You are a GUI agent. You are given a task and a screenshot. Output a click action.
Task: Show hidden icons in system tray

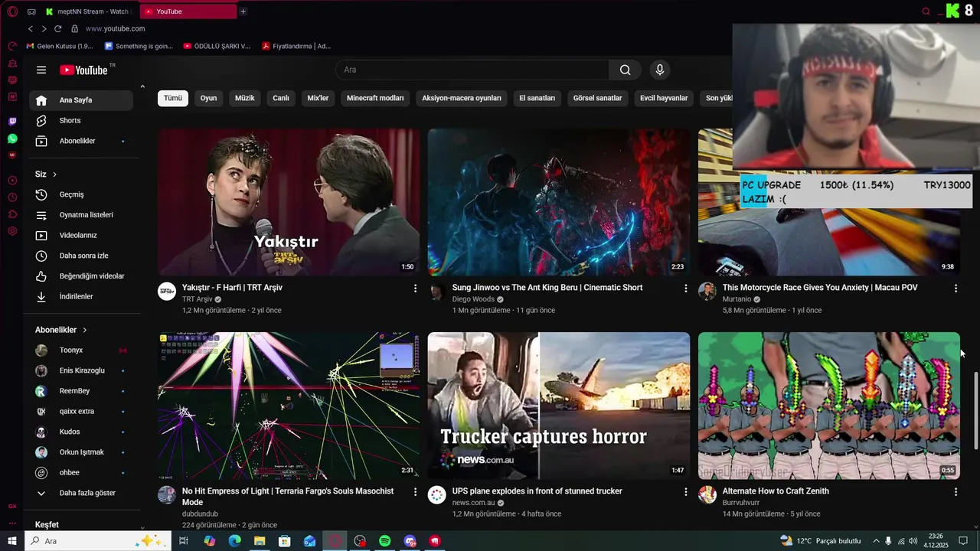coord(876,541)
